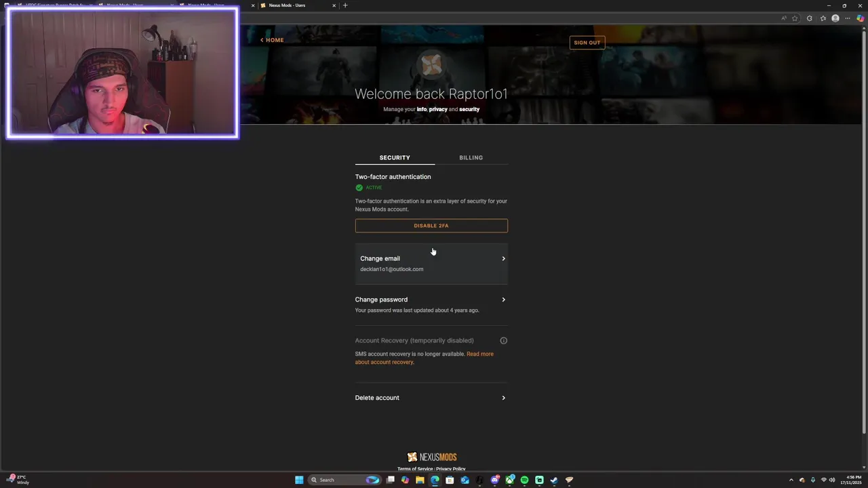This screenshot has width=868, height=488.
Task: Open the Wi-Fi network tray icon
Action: click(x=824, y=480)
